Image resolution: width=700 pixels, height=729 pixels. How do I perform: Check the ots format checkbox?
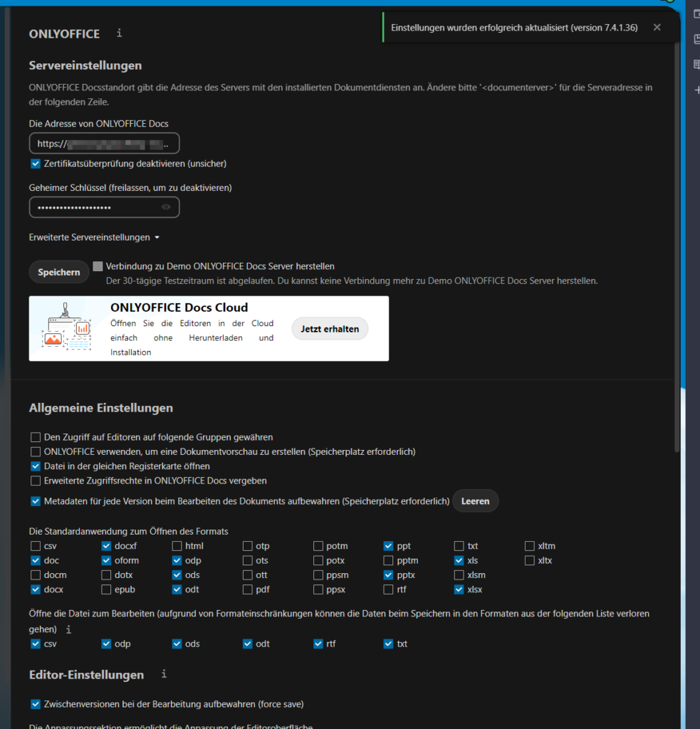[x=247, y=560]
